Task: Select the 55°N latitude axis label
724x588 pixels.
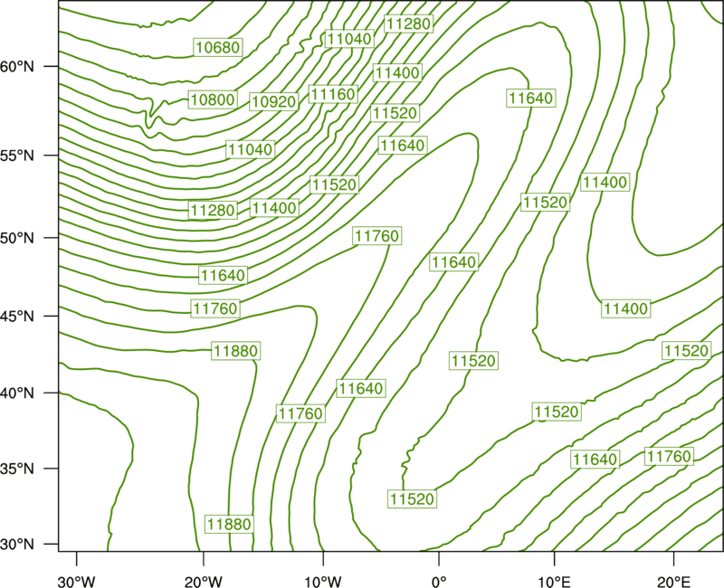Action: pyautogui.click(x=17, y=156)
